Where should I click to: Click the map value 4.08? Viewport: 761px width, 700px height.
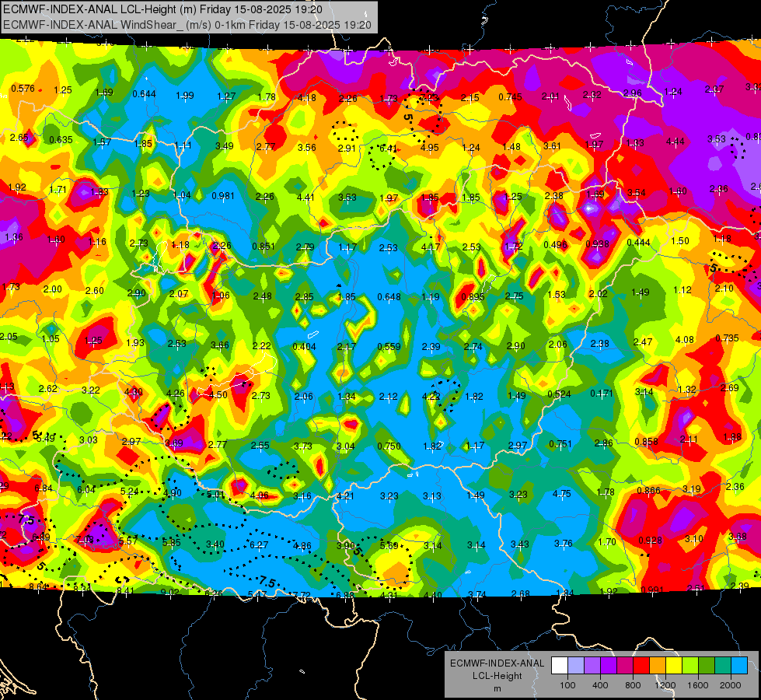click(x=685, y=340)
